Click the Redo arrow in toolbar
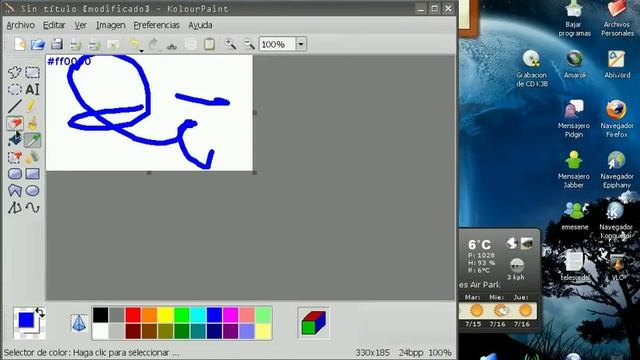This screenshot has width=640, height=360. click(154, 44)
